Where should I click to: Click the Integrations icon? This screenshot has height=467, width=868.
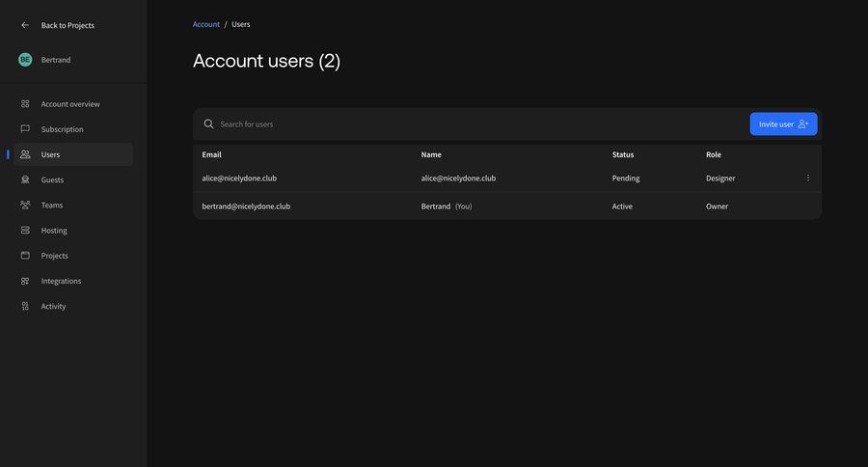click(25, 281)
